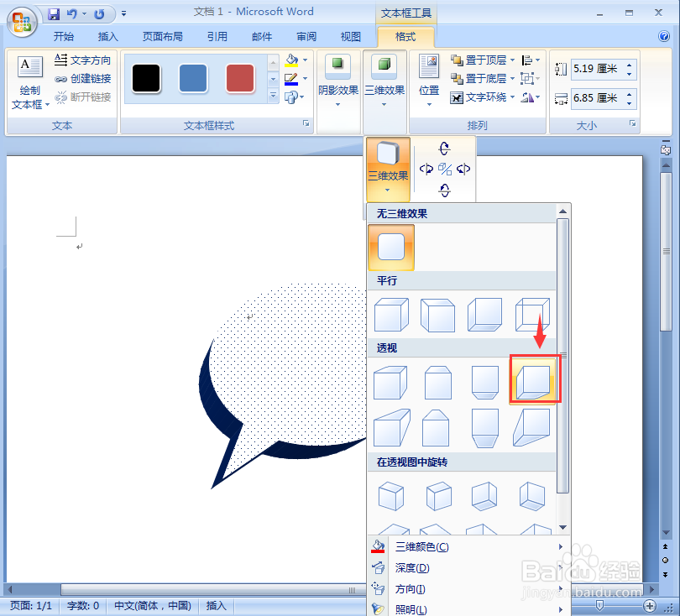Screen dimensions: 680x616
Task: Apply the third parallel 3D style
Action: (485, 315)
